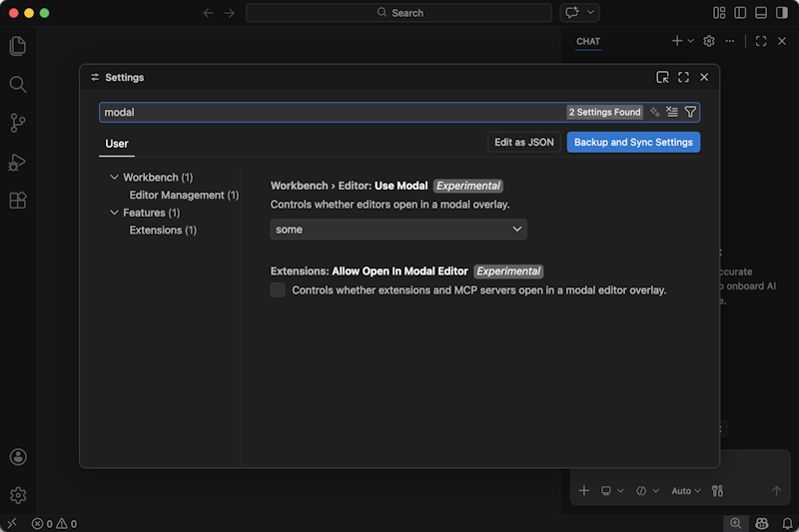The image size is (799, 532).
Task: Collapse the Features tree group
Action: 114,213
